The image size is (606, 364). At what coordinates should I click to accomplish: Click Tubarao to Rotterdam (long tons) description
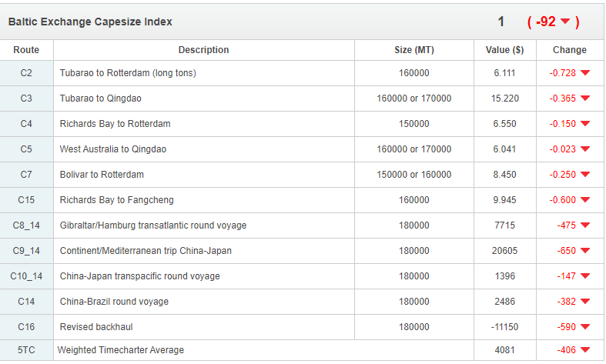point(128,73)
